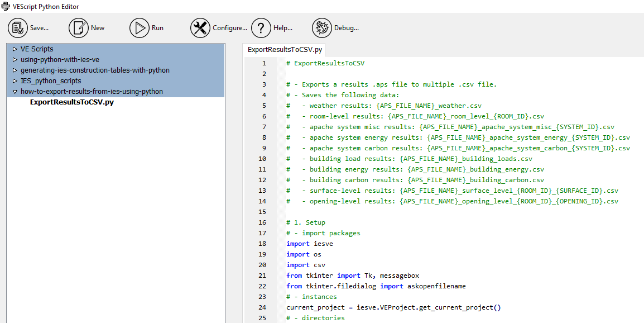Click the Help question-mark icon
The height and width of the screenshot is (323, 644).
[x=260, y=27]
